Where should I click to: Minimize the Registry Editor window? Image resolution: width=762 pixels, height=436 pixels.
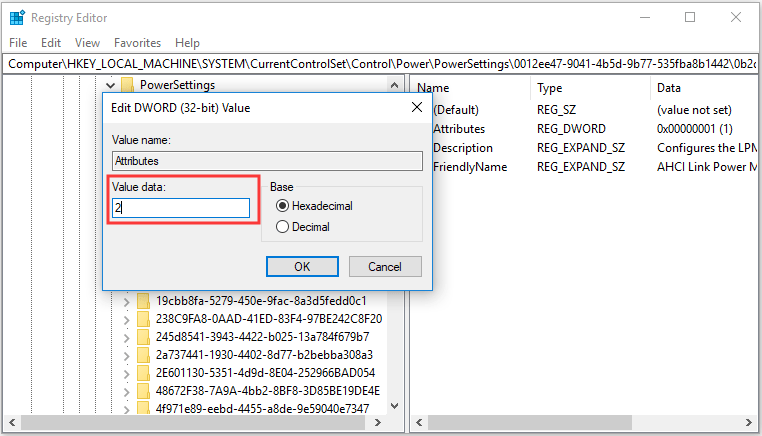[x=645, y=17]
